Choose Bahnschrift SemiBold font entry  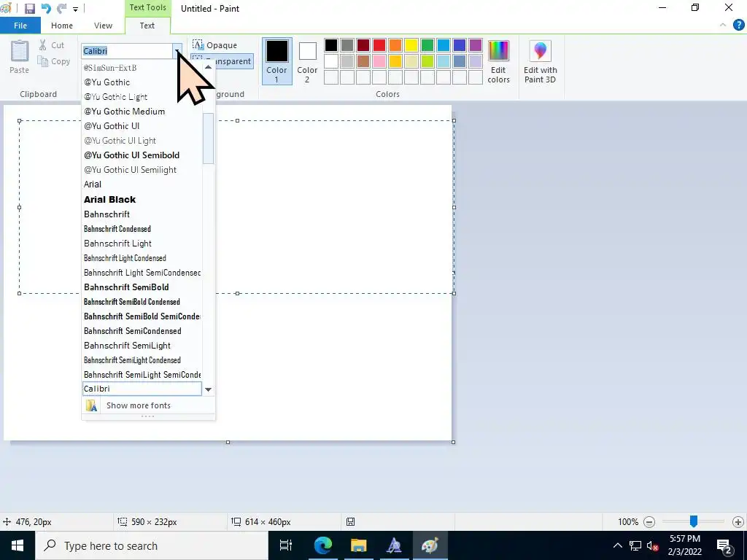tap(142, 287)
